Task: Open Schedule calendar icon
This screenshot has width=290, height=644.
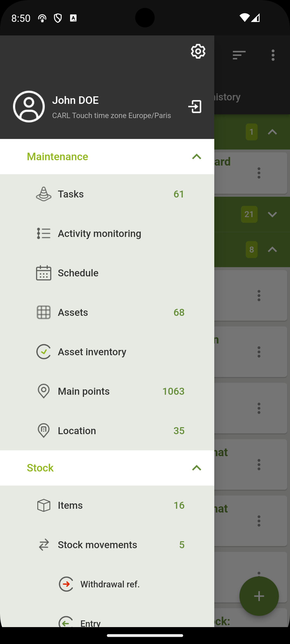Action: (44, 273)
